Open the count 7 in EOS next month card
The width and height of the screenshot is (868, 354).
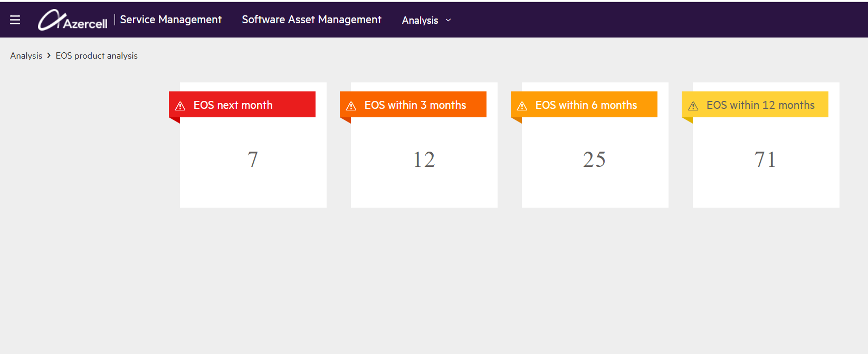253,160
